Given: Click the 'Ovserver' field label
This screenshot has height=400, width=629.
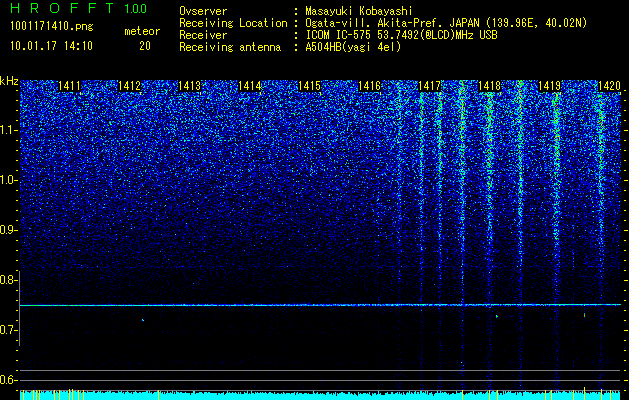Looking at the screenshot, I should click(203, 11).
